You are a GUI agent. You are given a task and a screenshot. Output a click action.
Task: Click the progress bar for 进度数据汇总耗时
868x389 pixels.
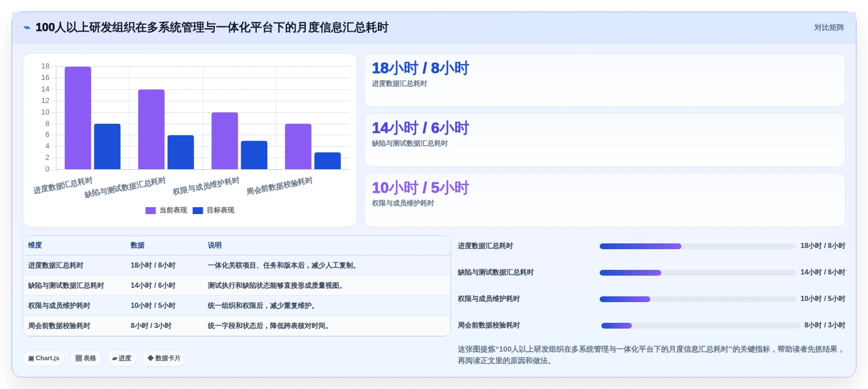(x=698, y=246)
